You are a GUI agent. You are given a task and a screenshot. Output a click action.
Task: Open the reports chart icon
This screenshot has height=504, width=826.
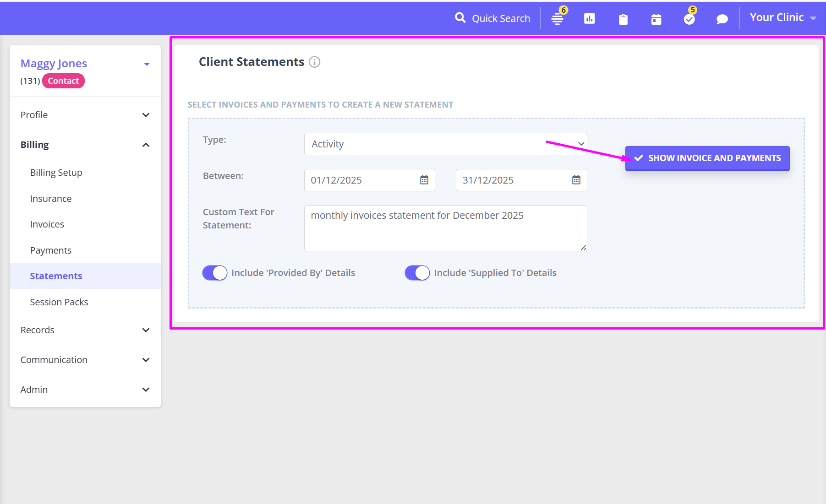pyautogui.click(x=589, y=19)
